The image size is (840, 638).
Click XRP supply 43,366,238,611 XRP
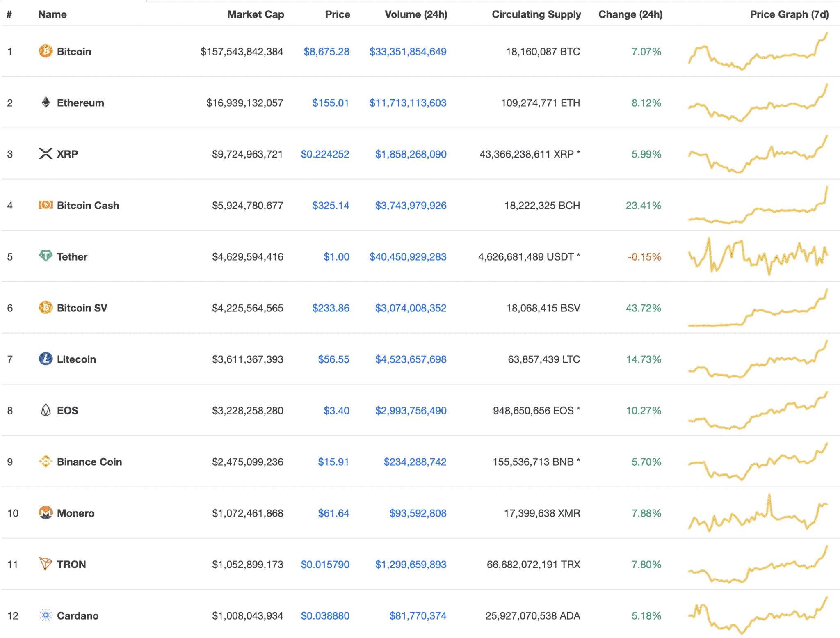530,154
